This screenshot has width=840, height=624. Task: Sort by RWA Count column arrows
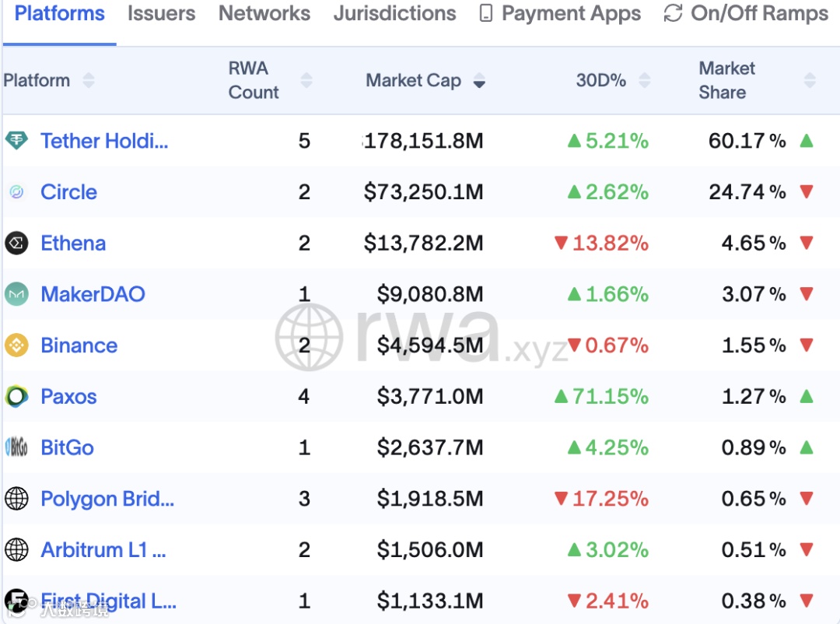point(306,81)
